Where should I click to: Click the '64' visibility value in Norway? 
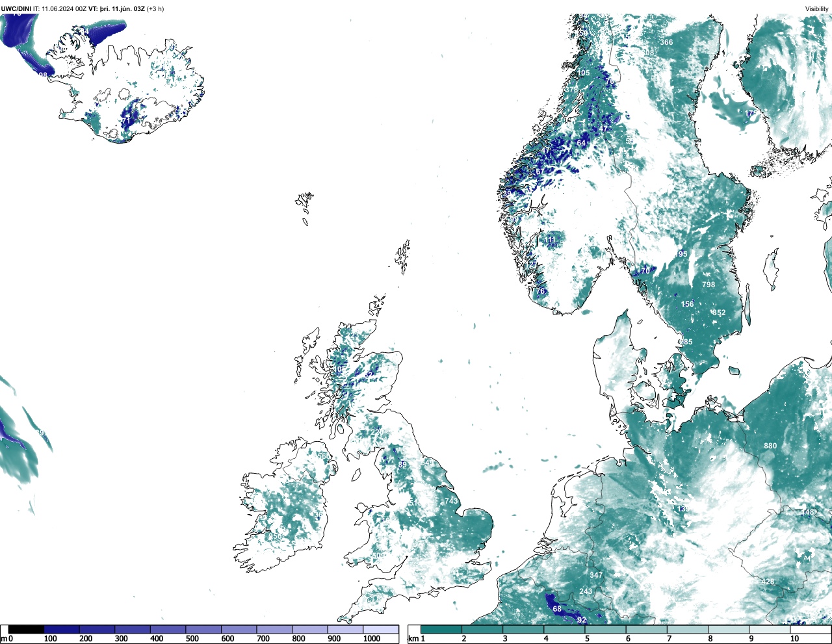[581, 143]
